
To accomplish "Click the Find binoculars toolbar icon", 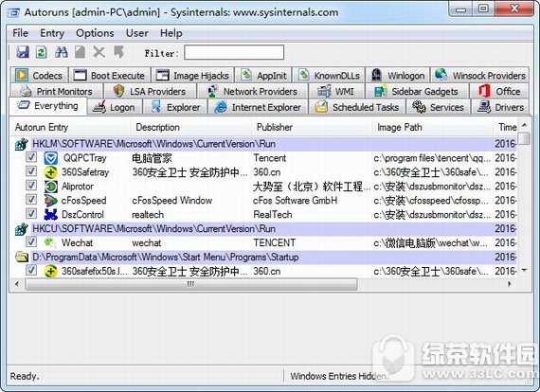I will click(x=61, y=52).
